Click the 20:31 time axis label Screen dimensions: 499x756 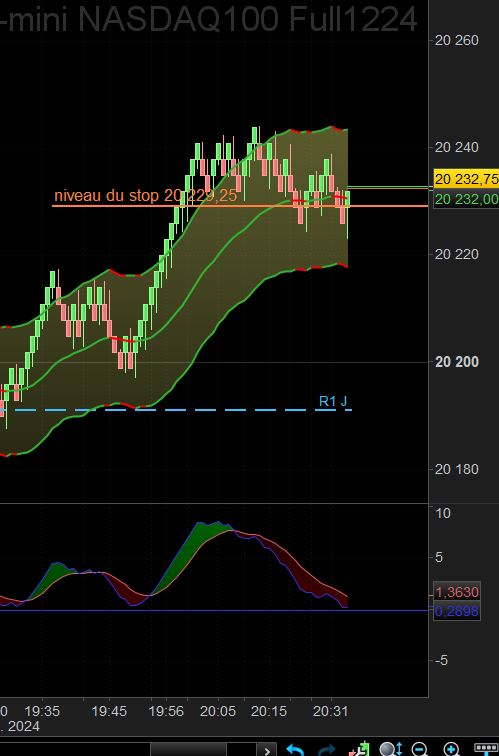pos(330,711)
